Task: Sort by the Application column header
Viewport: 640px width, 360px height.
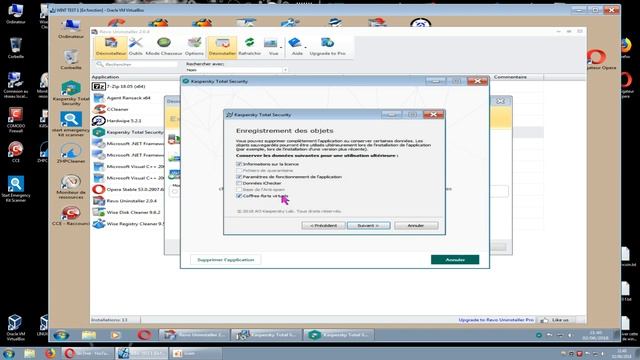Action: coord(105,77)
